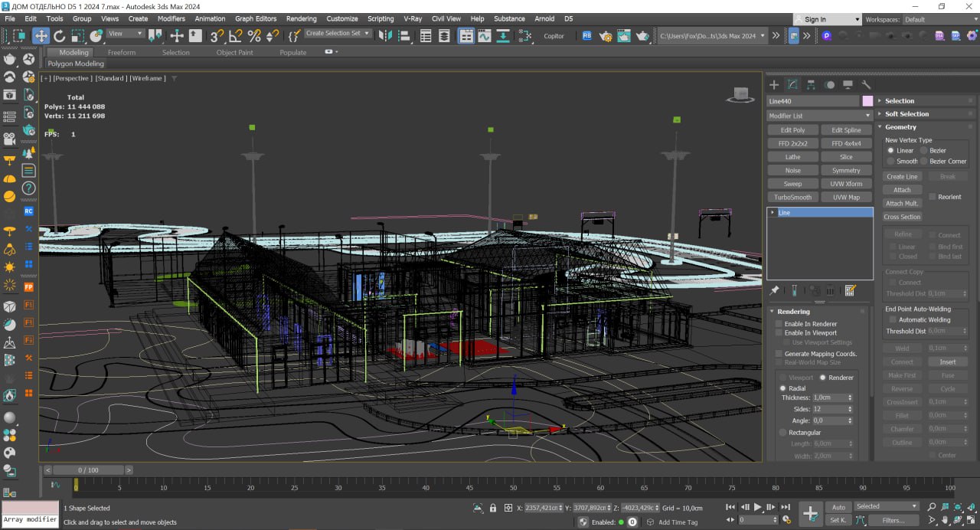Choose the Rectangular rendering option

[782, 433]
